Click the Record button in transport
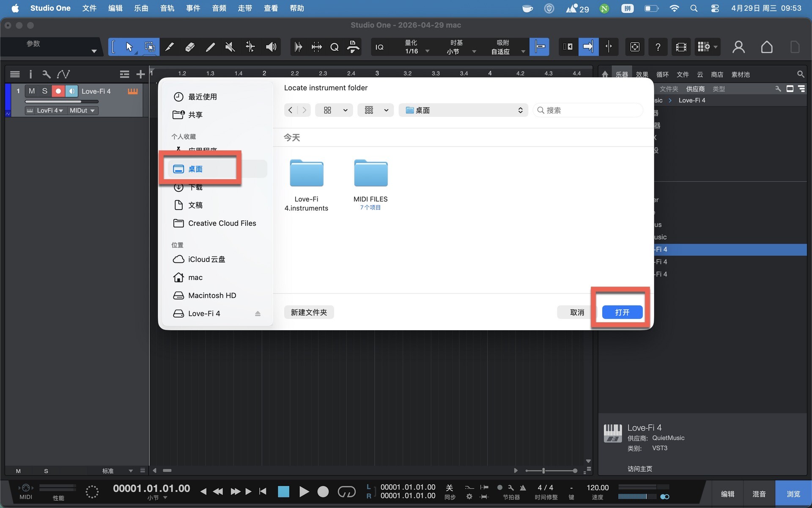 point(323,491)
